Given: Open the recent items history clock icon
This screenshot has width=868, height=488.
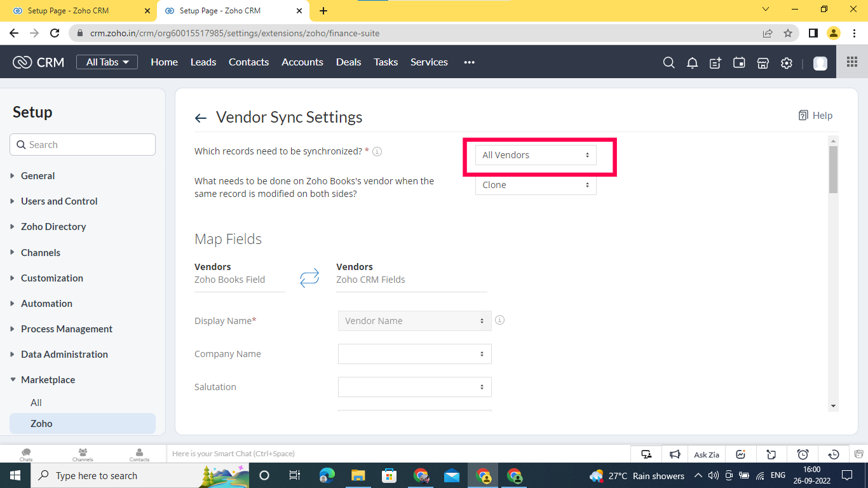Looking at the screenshot, I should [x=834, y=454].
